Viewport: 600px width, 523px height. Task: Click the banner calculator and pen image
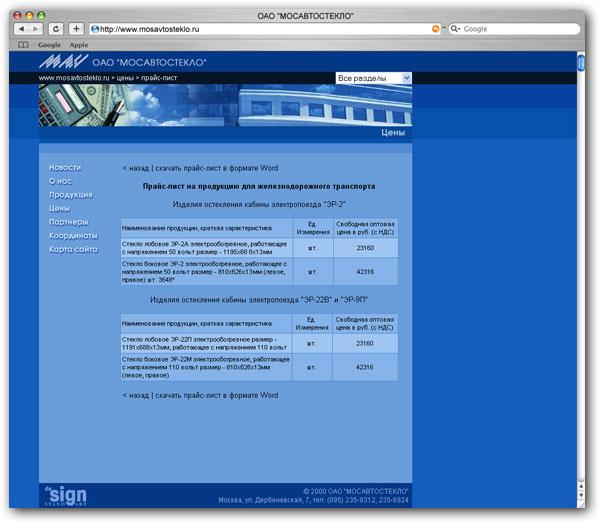coord(82,105)
